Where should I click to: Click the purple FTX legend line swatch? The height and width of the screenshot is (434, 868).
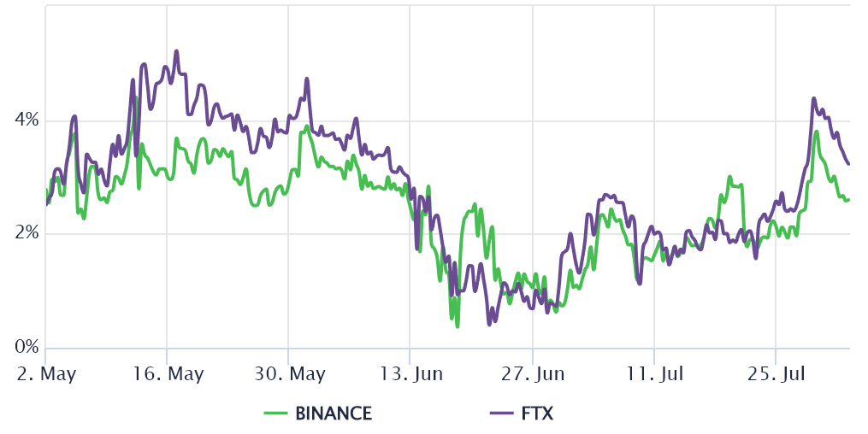501,413
